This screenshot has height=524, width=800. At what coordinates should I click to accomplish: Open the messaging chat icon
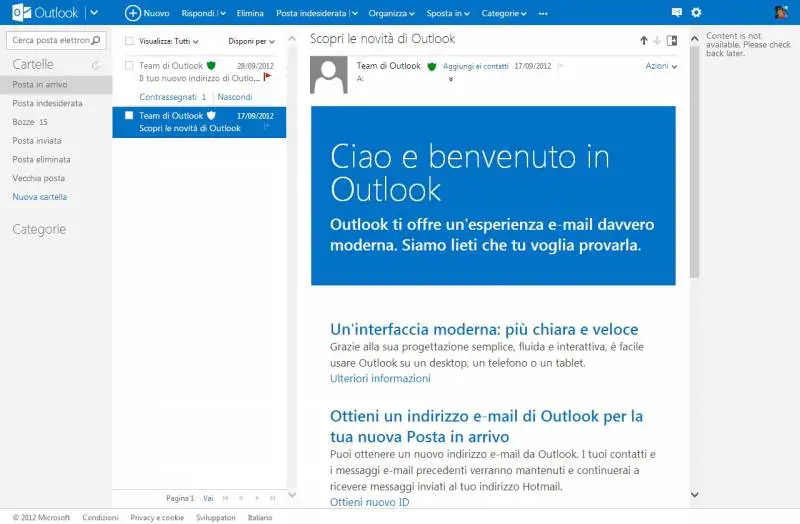coord(677,12)
